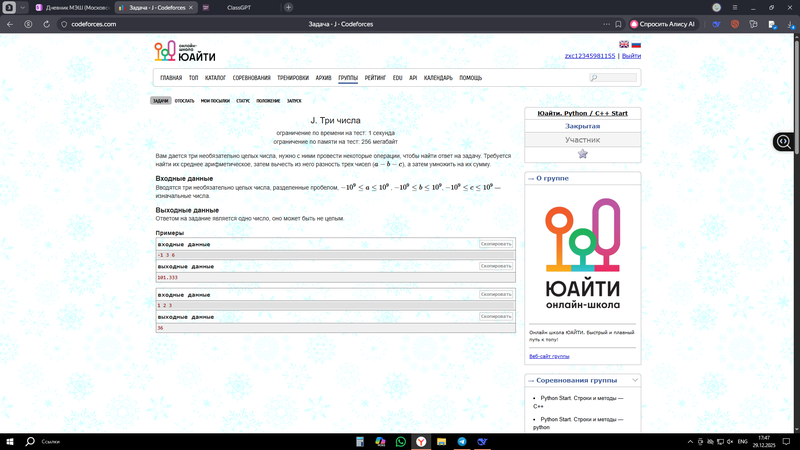
Task: Click the English flag language icon
Action: (x=624, y=44)
